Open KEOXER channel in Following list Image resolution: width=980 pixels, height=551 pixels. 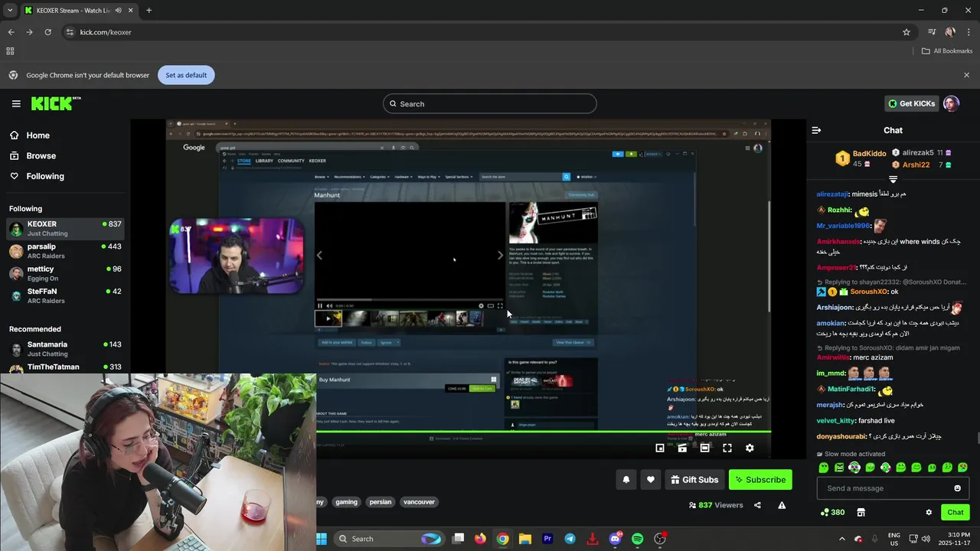(65, 228)
